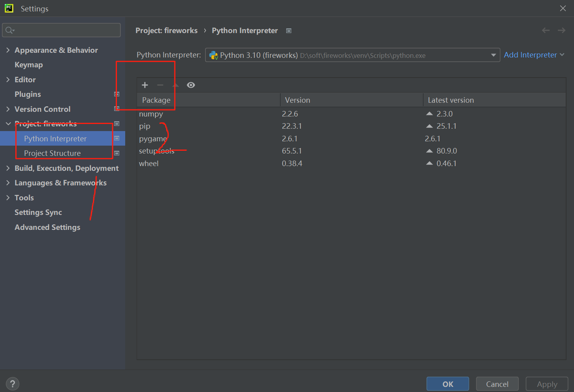This screenshot has width=574, height=392.
Task: Click the project-level icon beside Python Interpreter row
Action: pos(117,138)
